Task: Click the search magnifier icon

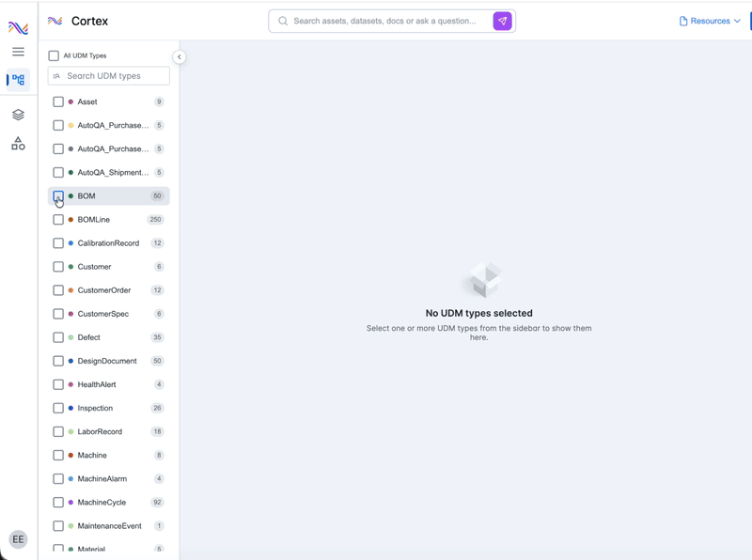Action: [283, 21]
